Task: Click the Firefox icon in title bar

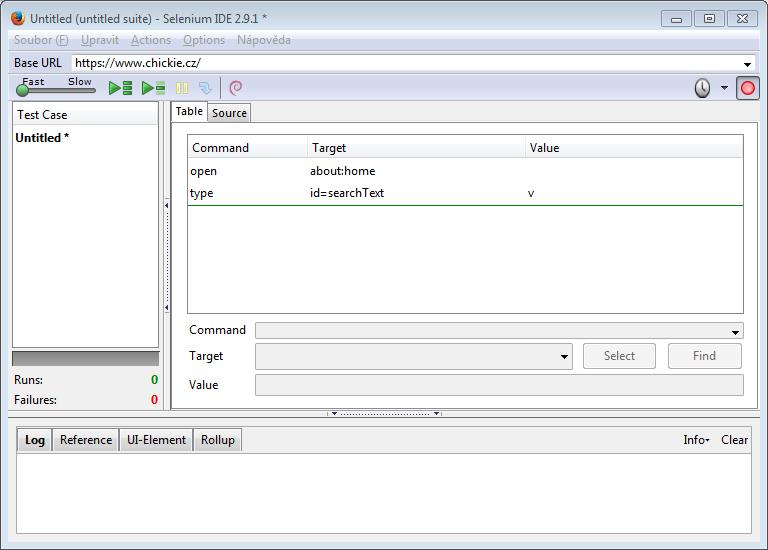Action: (x=18, y=19)
